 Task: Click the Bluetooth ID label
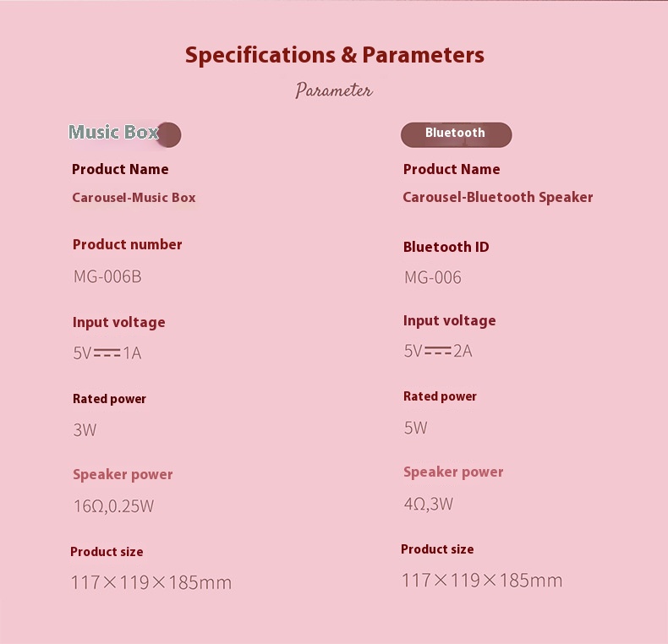tap(446, 247)
